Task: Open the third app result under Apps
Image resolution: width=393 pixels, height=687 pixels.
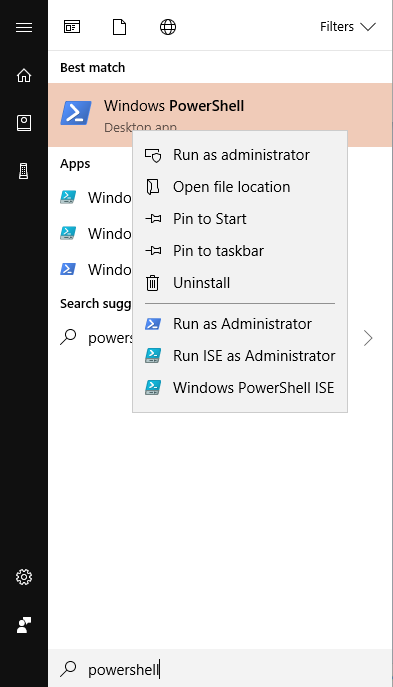Action: pyautogui.click(x=90, y=269)
